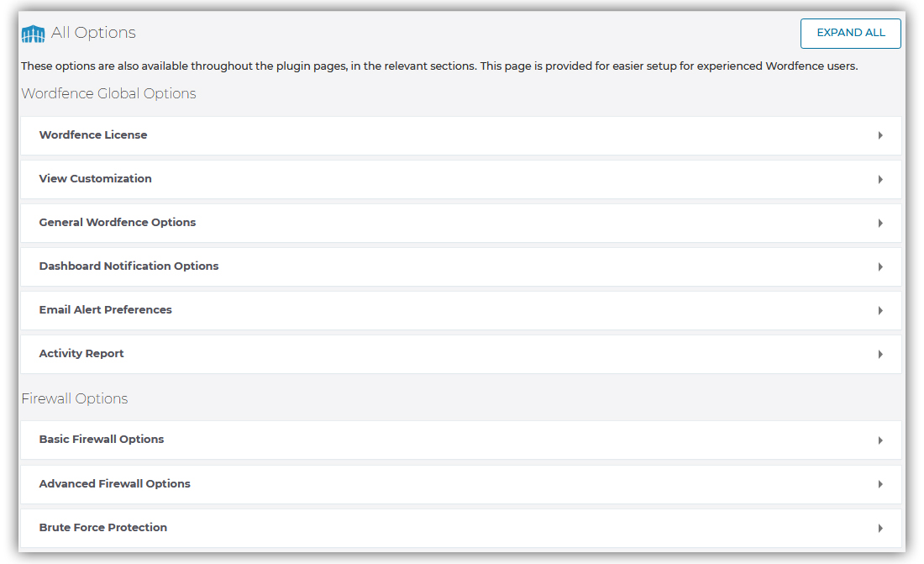Open the Advanced Firewall Options title
Image resolution: width=924 pixels, height=564 pixels.
click(x=114, y=484)
